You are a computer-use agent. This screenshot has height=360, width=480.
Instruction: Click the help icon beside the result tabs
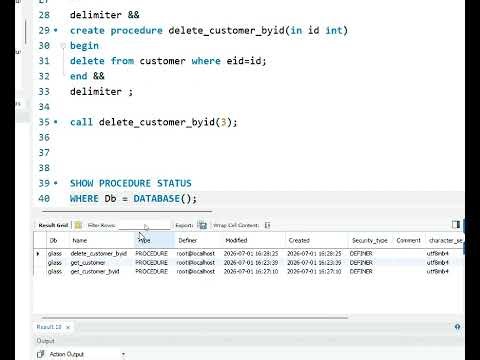[x=457, y=327]
